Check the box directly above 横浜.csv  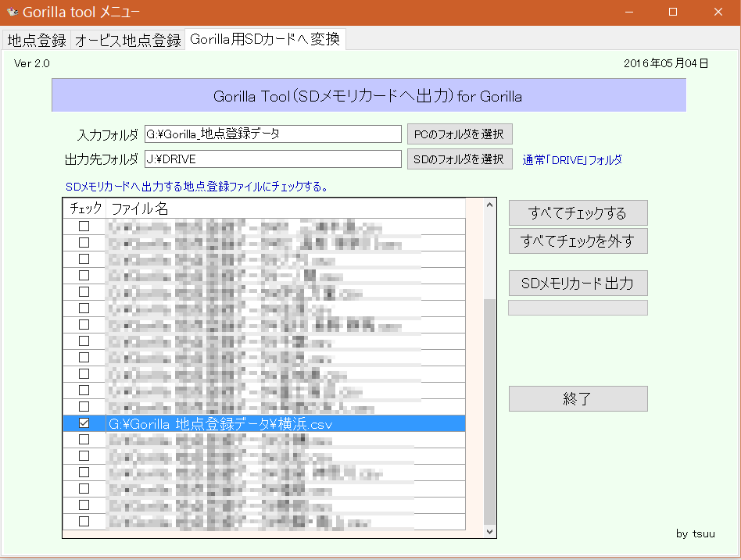84,407
